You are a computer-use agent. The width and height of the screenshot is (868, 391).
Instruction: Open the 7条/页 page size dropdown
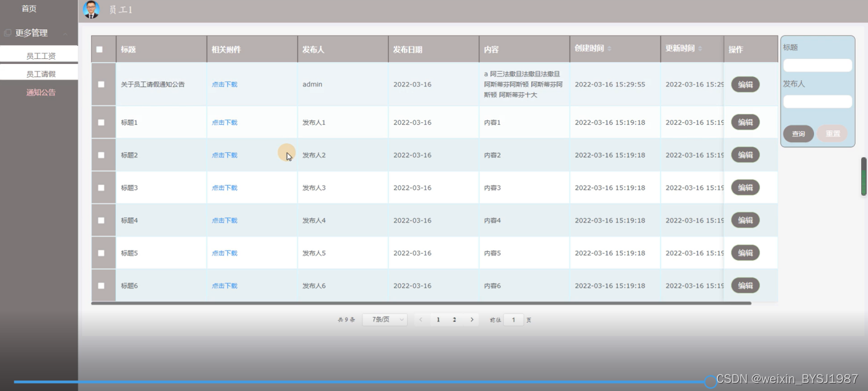[384, 320]
